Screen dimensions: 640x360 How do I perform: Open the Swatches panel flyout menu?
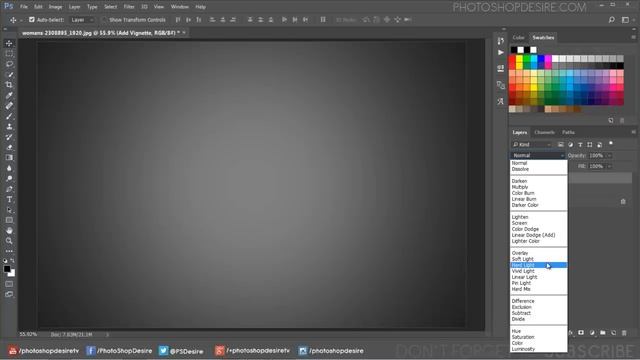click(x=633, y=37)
